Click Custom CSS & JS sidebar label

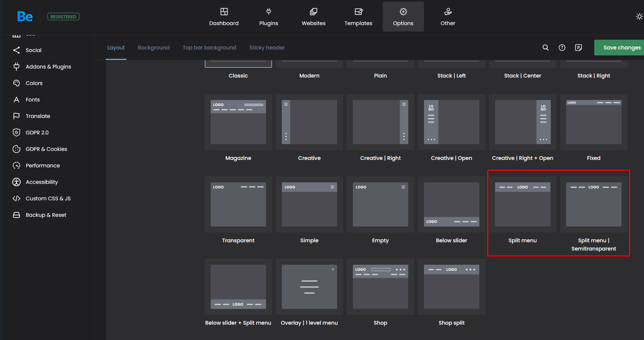pos(48,198)
